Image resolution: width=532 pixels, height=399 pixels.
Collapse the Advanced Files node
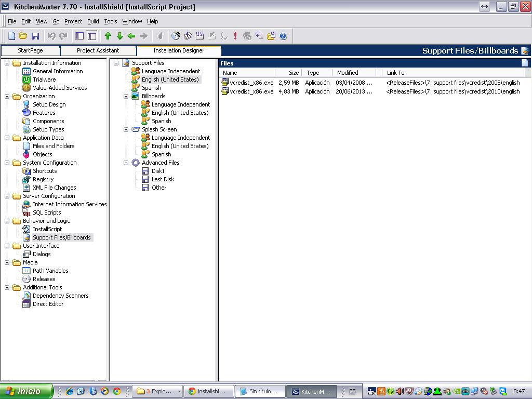[x=126, y=163]
